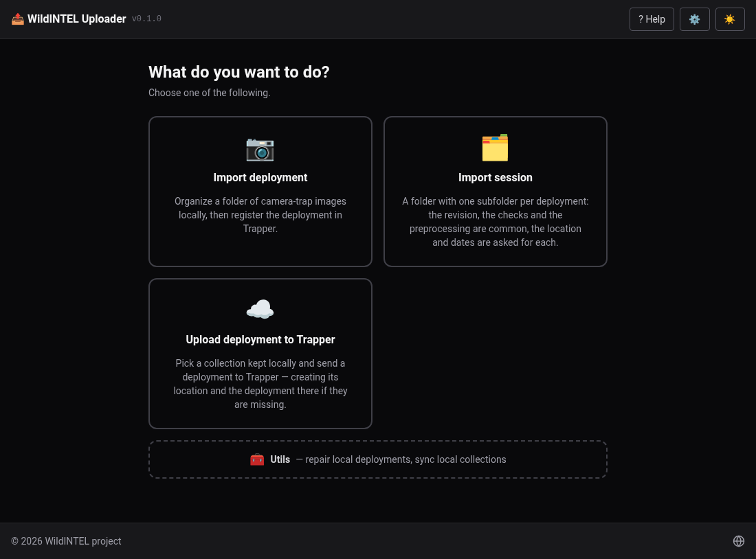Choose the Import deployment heading
This screenshot has height=559, width=756.
[260, 177]
